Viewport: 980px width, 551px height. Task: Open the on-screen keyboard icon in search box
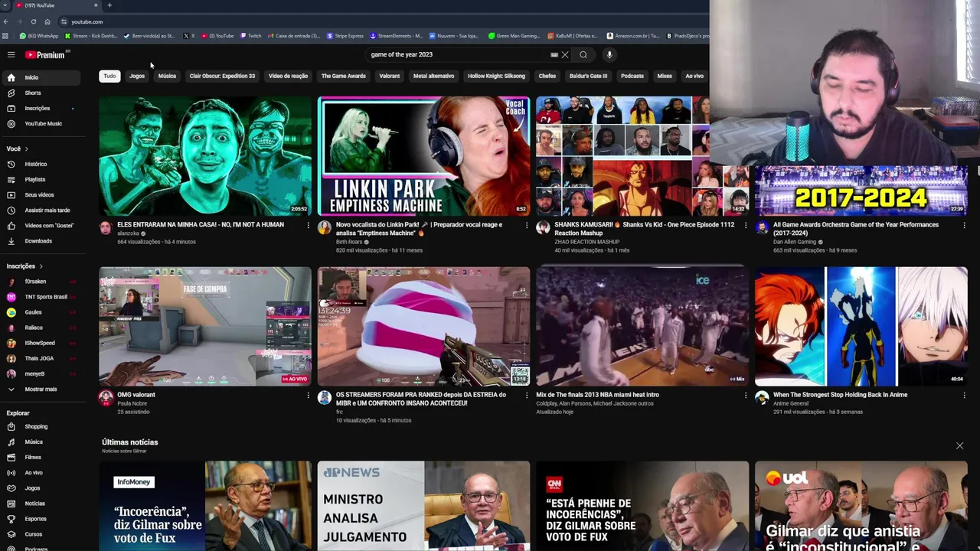pyautogui.click(x=554, y=54)
